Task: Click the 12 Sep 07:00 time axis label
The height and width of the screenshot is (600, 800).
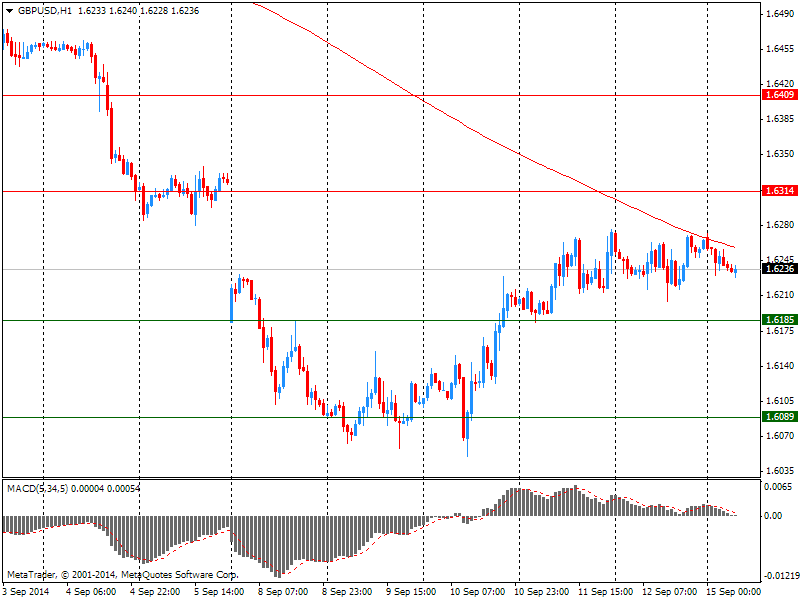Action: 669,591
